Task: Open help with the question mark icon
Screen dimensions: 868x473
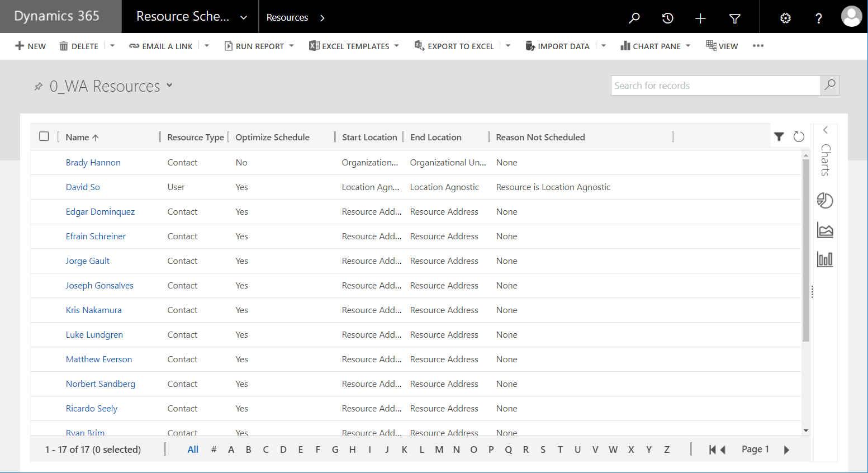Action: coord(818,17)
